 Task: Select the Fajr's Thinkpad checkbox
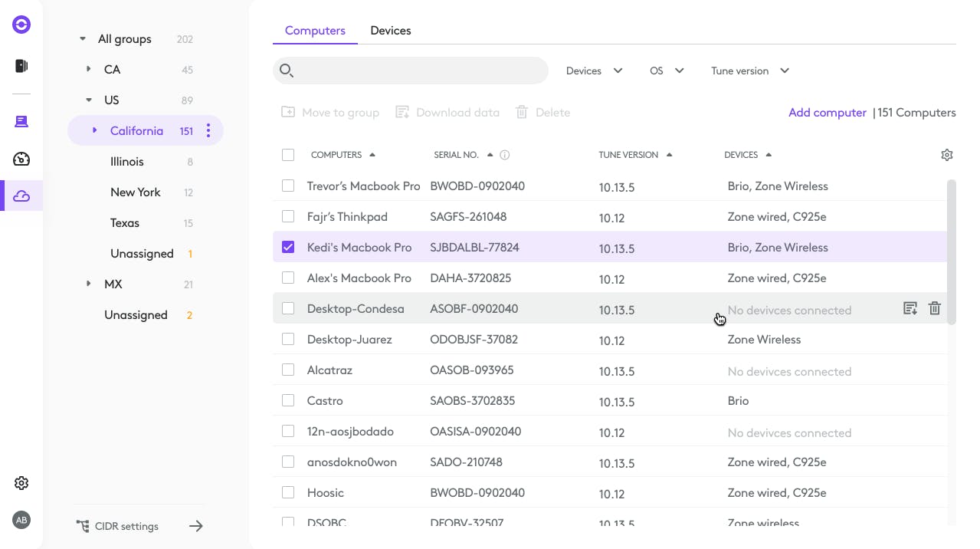[x=288, y=216]
